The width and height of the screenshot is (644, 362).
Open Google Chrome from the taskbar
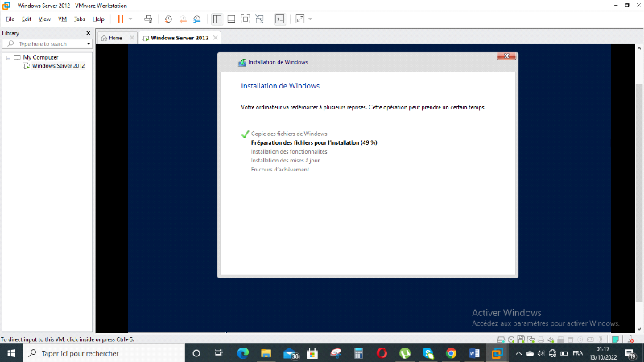tap(451, 353)
